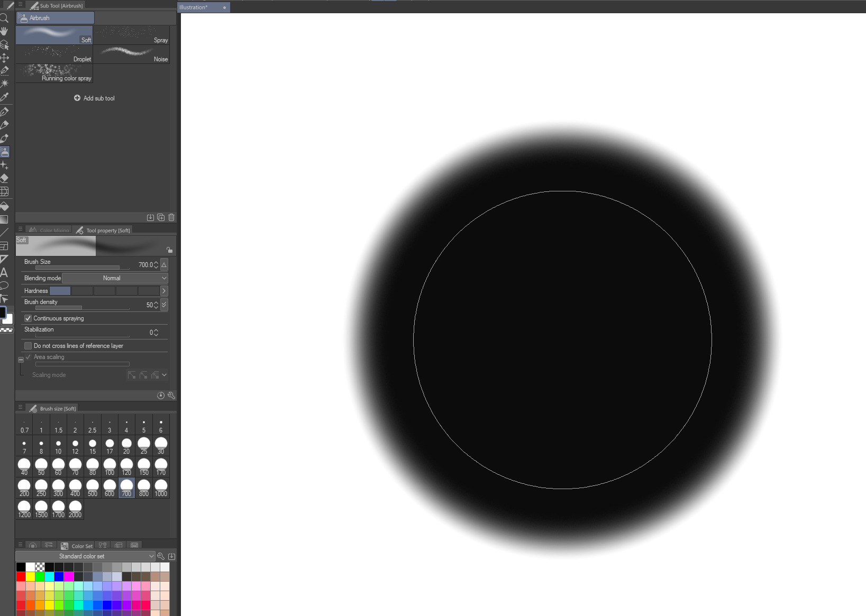Select the Operation object tool
This screenshot has width=866, height=616.
pyautogui.click(x=4, y=44)
